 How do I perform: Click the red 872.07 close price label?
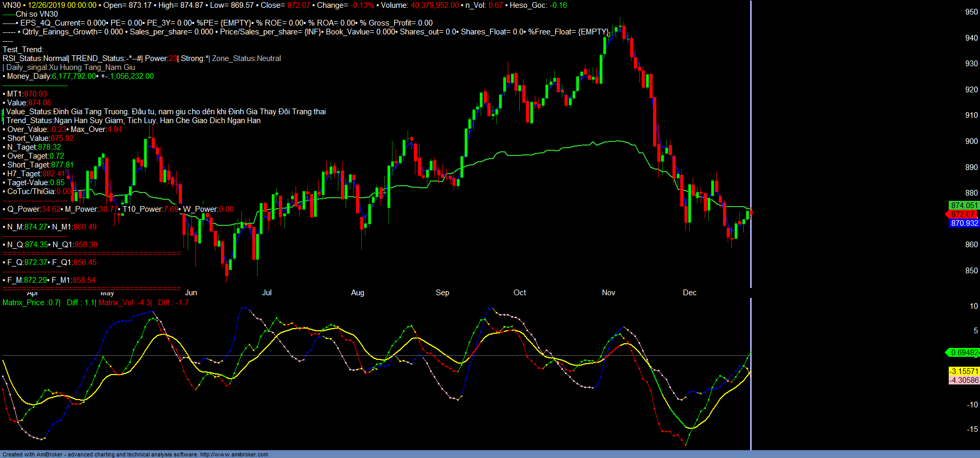pyautogui.click(x=962, y=214)
